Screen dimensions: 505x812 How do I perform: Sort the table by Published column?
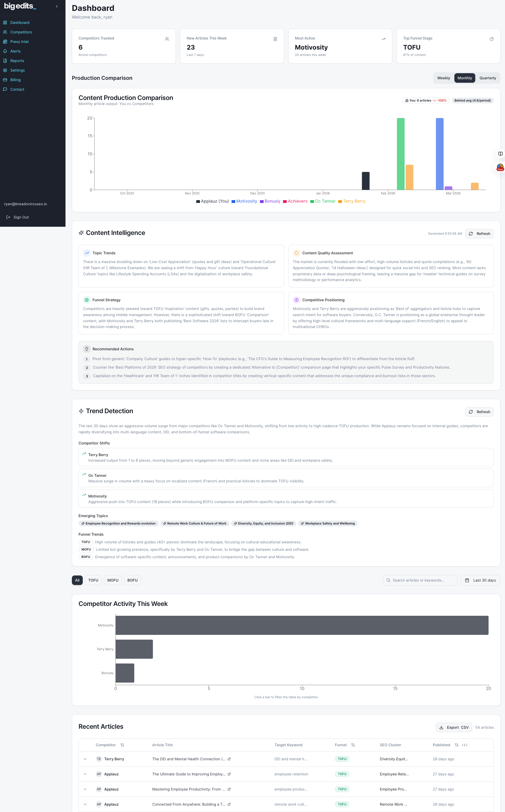(x=456, y=745)
